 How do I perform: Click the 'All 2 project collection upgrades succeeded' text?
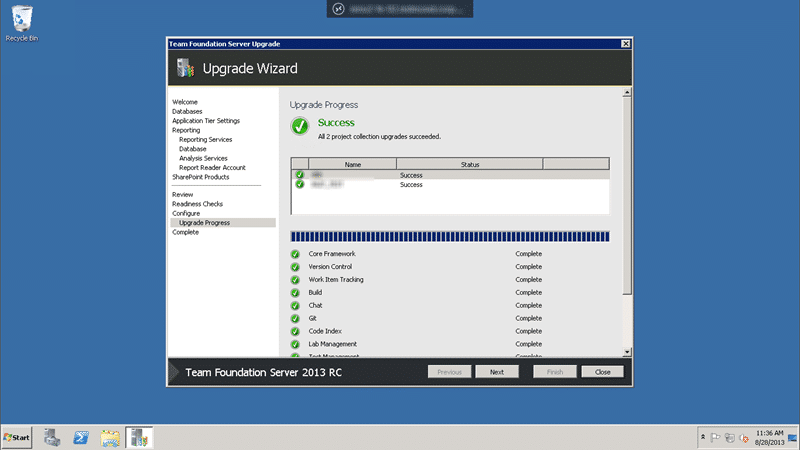[x=379, y=137]
